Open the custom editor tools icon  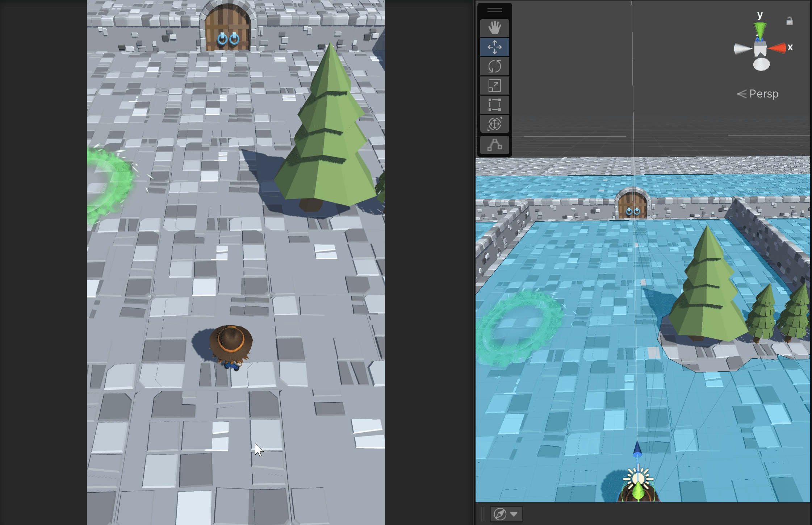(494, 145)
